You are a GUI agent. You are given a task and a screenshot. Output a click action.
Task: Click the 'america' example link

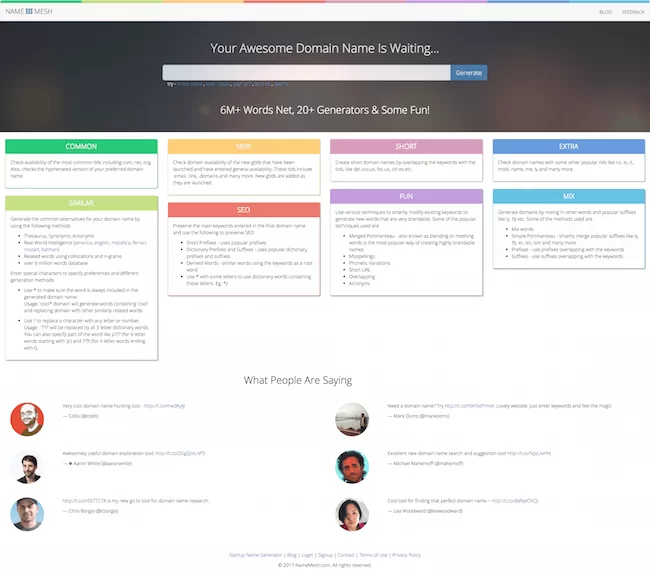[x=85, y=243]
